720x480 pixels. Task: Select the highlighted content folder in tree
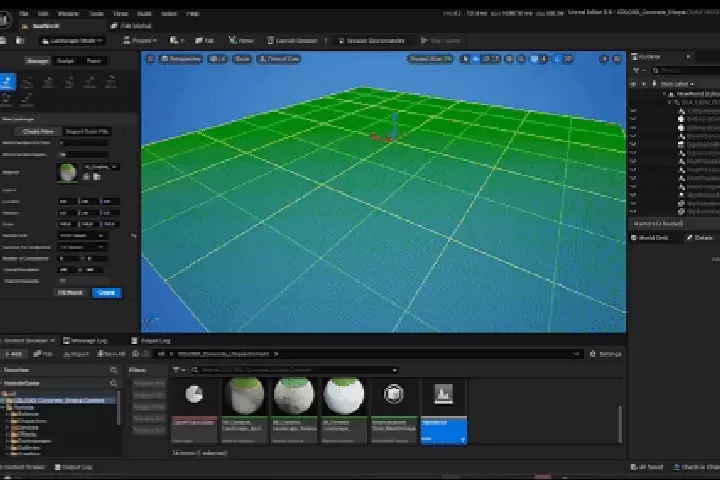pos(58,400)
